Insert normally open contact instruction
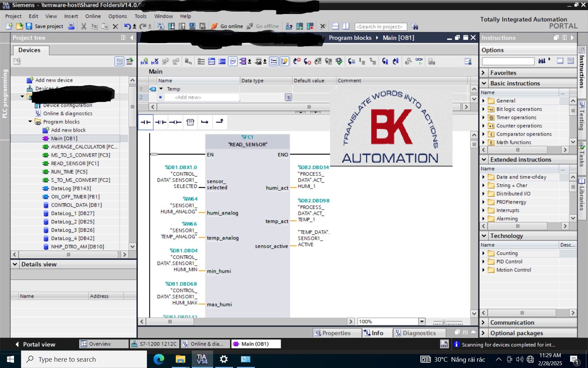The height and width of the screenshot is (368, 588). pos(146,122)
